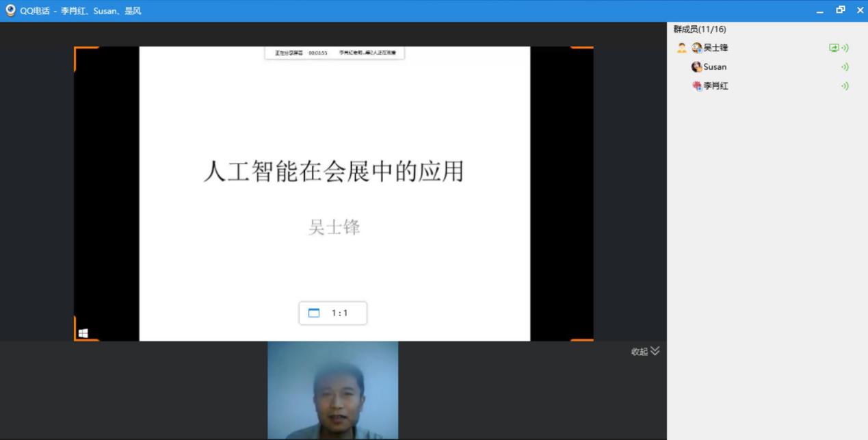Click the Windows Start logo in the shared screen
Image resolution: width=868 pixels, height=440 pixels.
click(83, 333)
